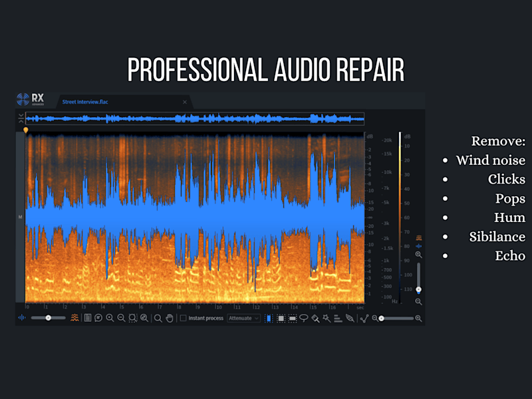Click the zoom in time icon
Viewport: 532px width, 399px height.
tap(110, 318)
